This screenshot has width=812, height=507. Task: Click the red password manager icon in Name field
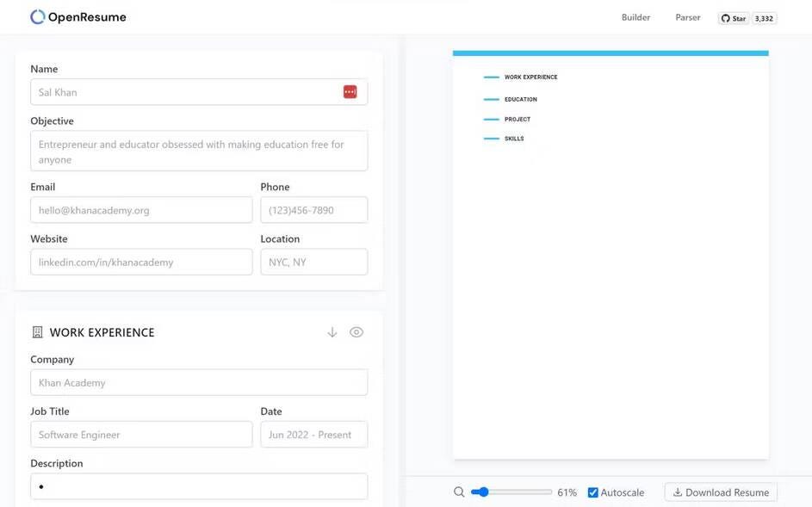click(350, 92)
